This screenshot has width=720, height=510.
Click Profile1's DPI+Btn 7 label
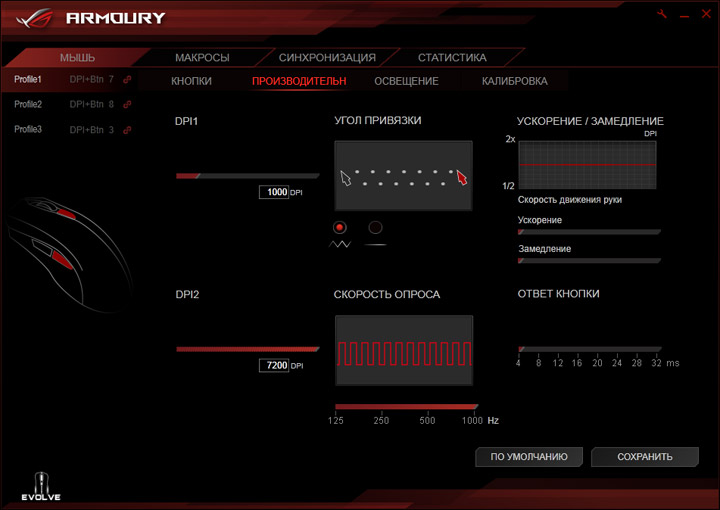[91, 79]
